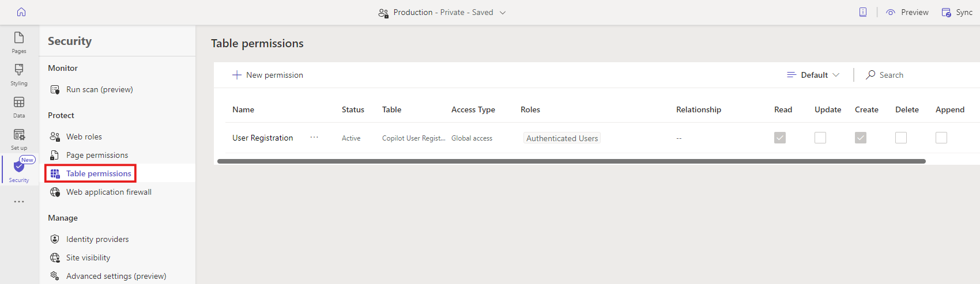Enable the Delete checkbox for User Registration
Screen dimensions: 980x284
tap(901, 138)
